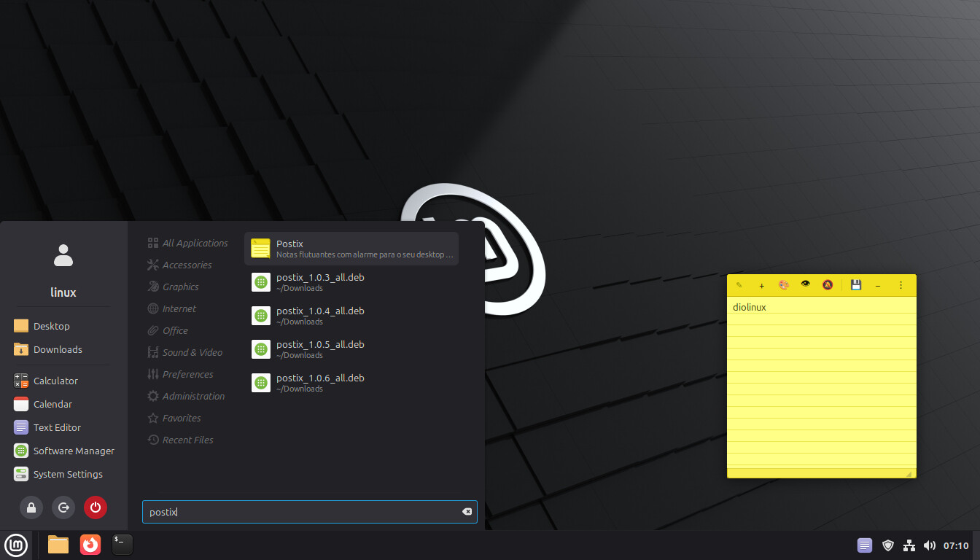Select the Administration category
980x560 pixels.
[186, 396]
